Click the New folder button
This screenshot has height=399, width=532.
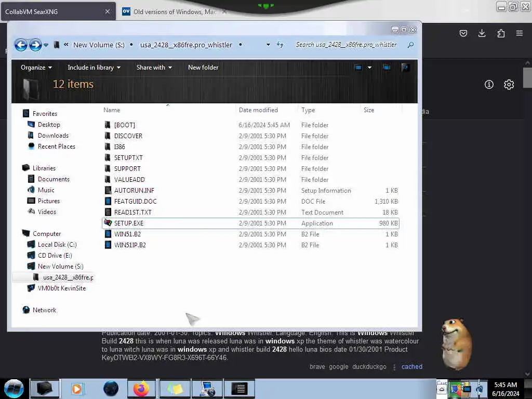tap(203, 68)
